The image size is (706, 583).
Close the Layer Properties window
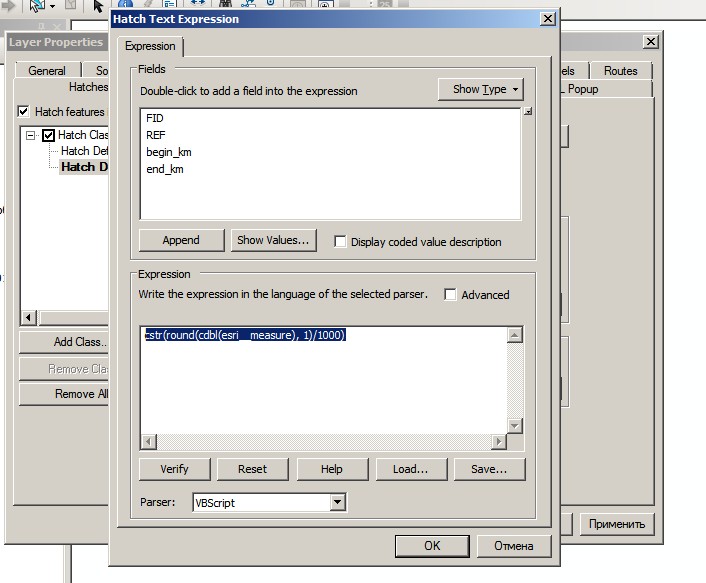(x=651, y=42)
